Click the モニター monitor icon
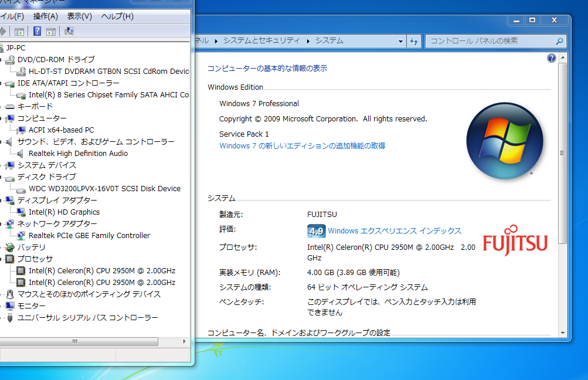588x380 pixels. [x=10, y=306]
